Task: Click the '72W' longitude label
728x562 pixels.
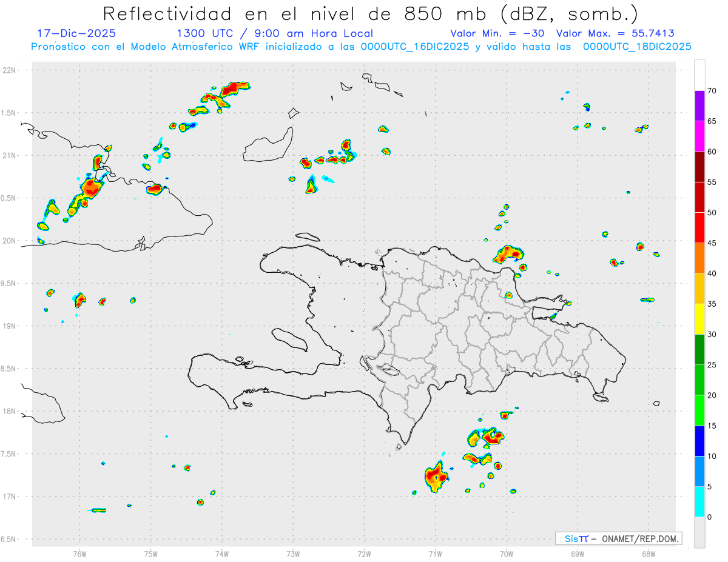Action: tap(364, 554)
